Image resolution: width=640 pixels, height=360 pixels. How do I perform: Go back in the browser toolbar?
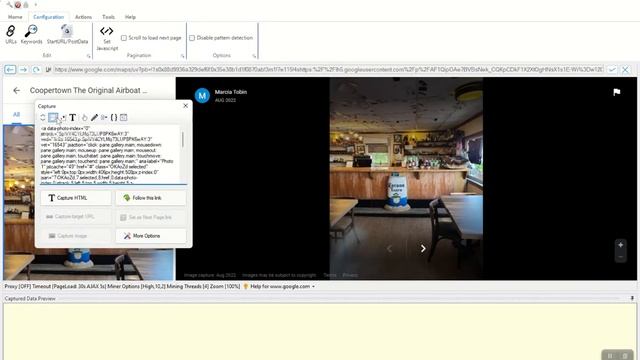10,70
